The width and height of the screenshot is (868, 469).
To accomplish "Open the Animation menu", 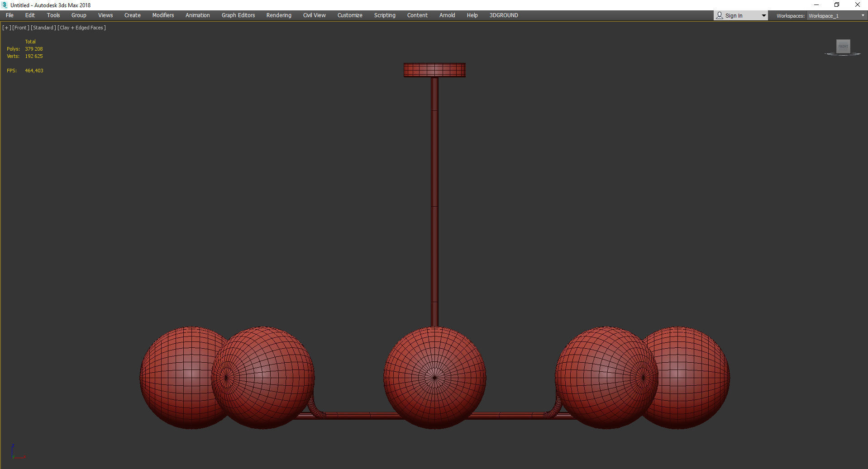I will 198,15.
